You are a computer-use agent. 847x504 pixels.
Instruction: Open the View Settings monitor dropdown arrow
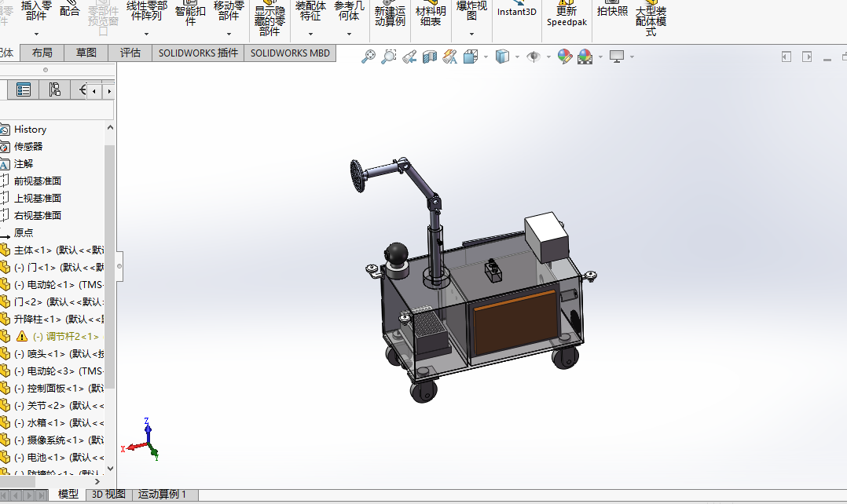632,57
